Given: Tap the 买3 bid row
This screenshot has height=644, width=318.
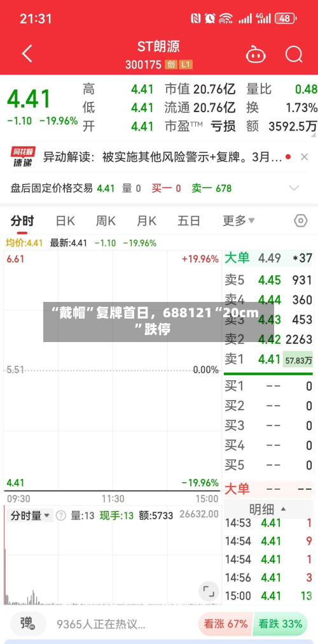Looking at the screenshot, I should coord(268,426).
